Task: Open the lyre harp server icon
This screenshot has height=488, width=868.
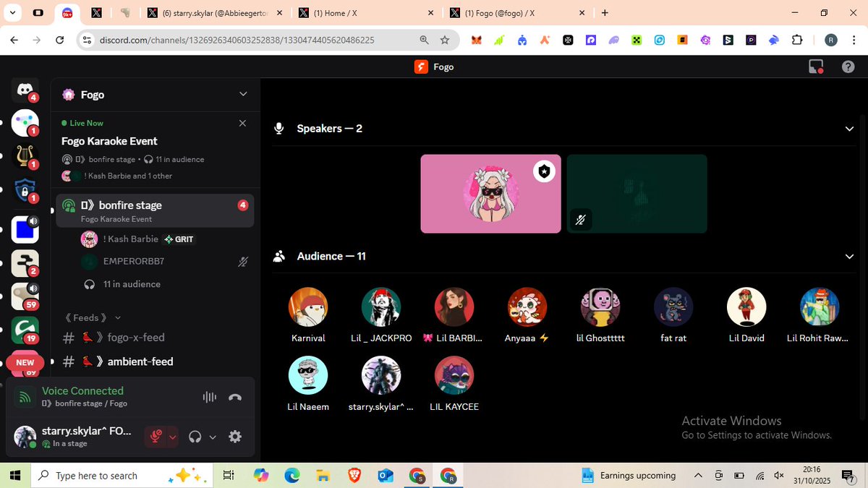Action: (25, 158)
